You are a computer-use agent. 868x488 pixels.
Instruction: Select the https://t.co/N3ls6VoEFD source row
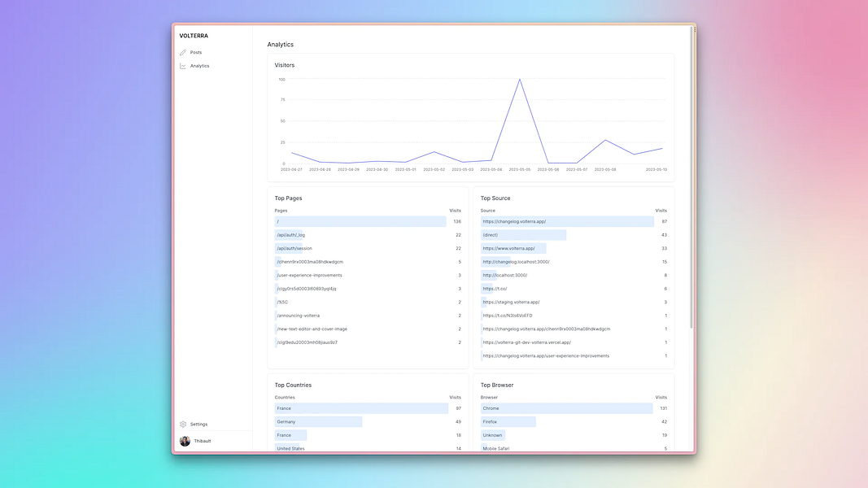pos(574,316)
